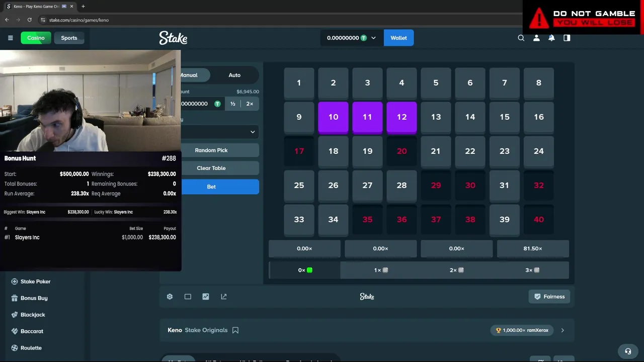
Task: Bookmark the Keno game as favourite
Action: point(235,330)
